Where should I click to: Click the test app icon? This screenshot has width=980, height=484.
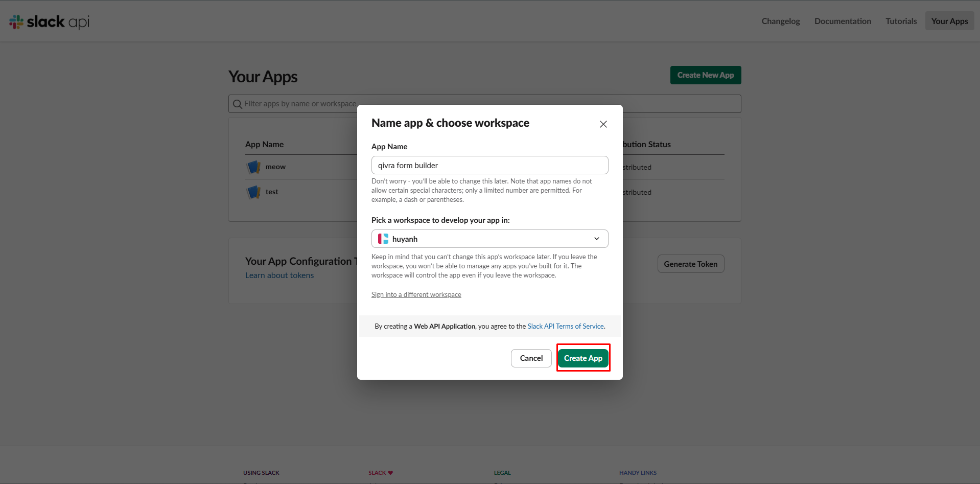[253, 192]
